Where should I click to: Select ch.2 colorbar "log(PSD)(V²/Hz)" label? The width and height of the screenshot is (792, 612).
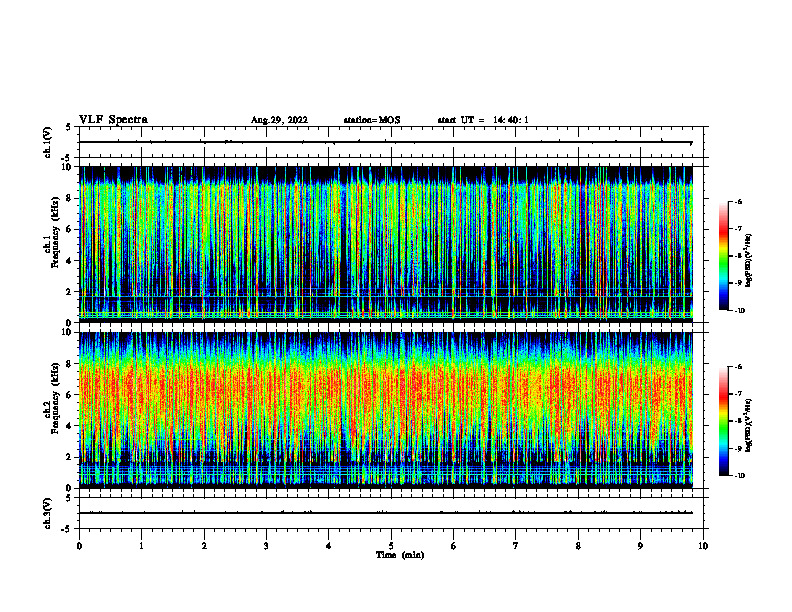tap(749, 425)
